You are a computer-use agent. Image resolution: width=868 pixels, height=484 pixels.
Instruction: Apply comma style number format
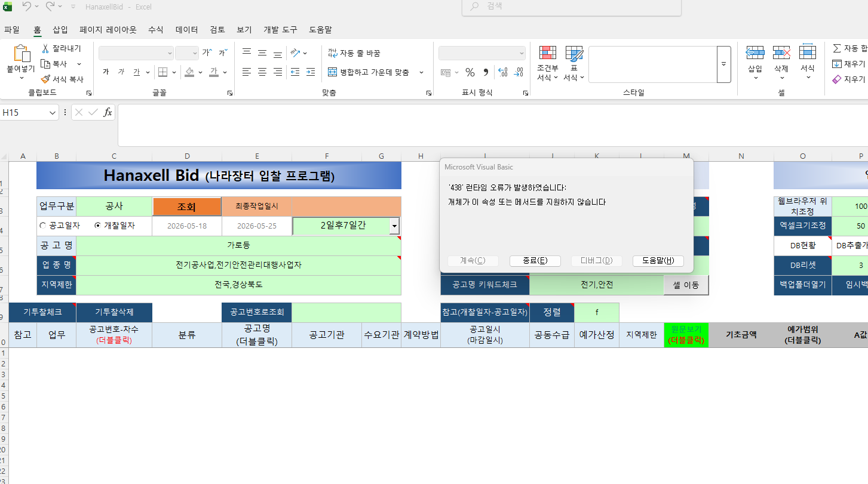pos(485,72)
